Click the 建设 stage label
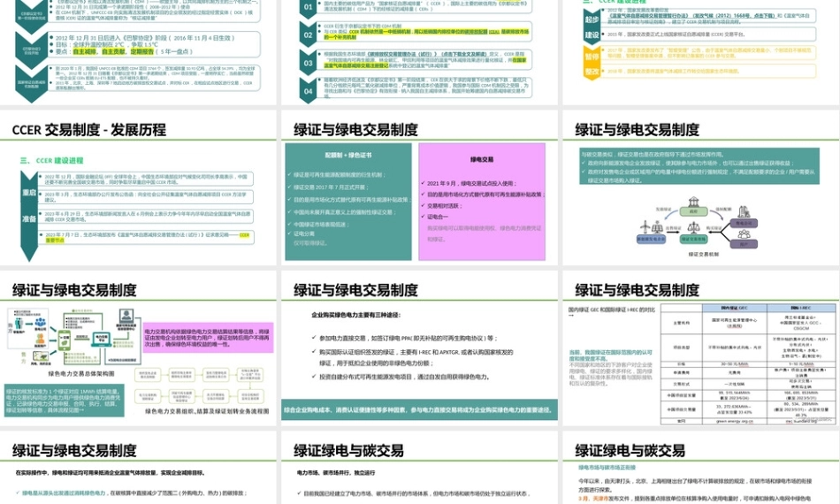Image resolution: width=840 pixels, height=504 pixels. point(592,34)
